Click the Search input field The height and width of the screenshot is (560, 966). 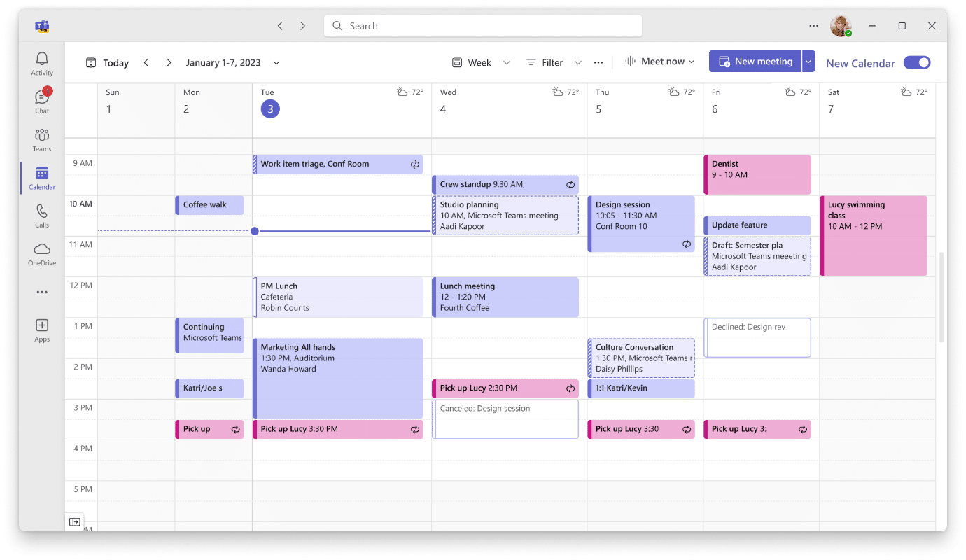[x=483, y=26]
